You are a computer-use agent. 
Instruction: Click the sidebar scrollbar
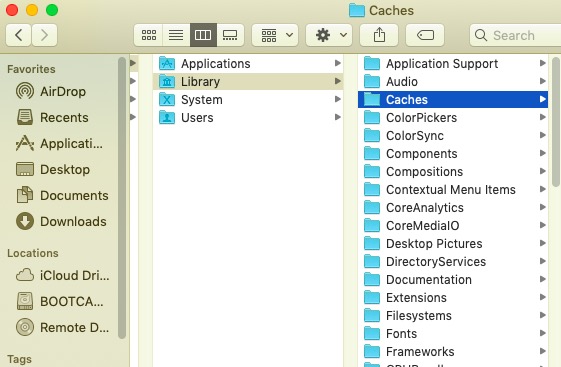pos(122,197)
